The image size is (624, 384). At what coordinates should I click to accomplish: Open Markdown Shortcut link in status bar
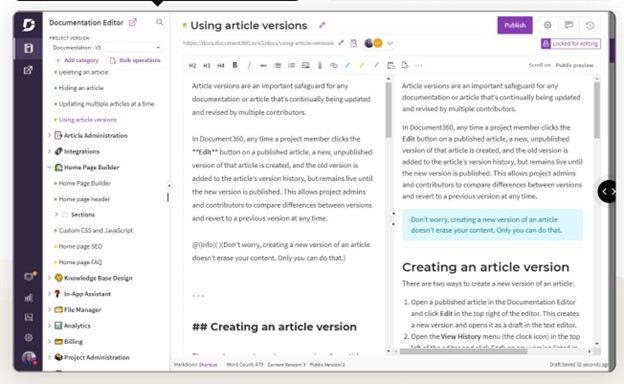click(x=208, y=365)
